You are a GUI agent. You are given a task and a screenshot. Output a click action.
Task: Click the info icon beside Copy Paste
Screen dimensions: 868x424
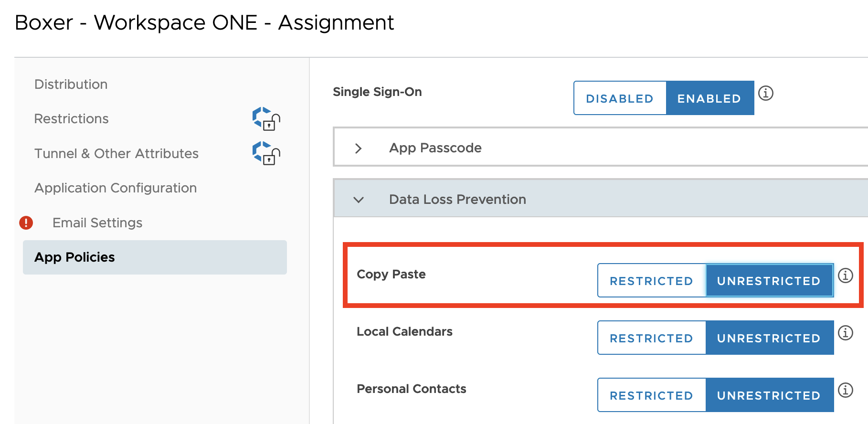(846, 276)
